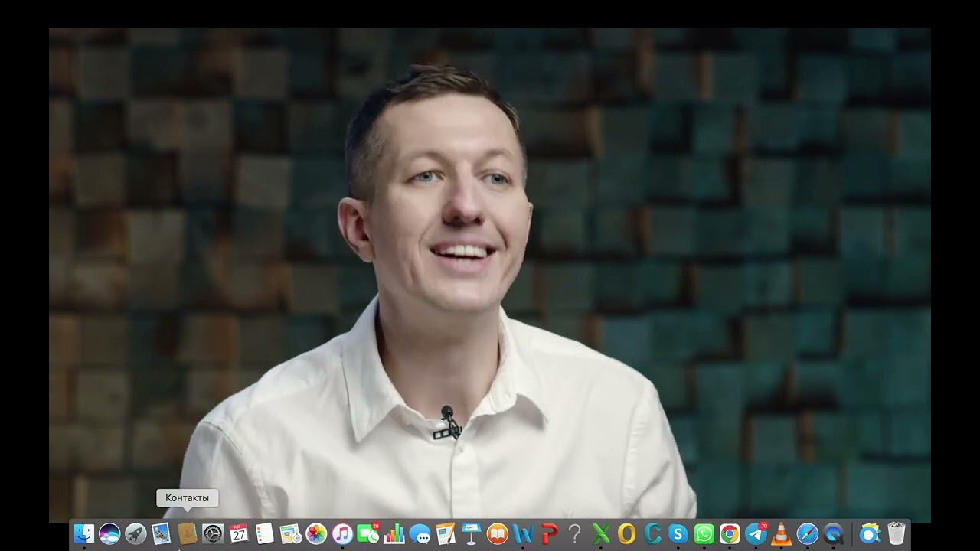Open the Maps app icon
The height and width of the screenshot is (551, 980).
coord(291,533)
